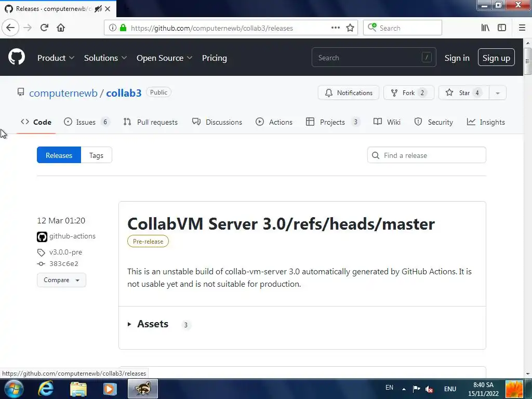Open the Issues tab
This screenshot has height=399, width=532.
(87, 122)
